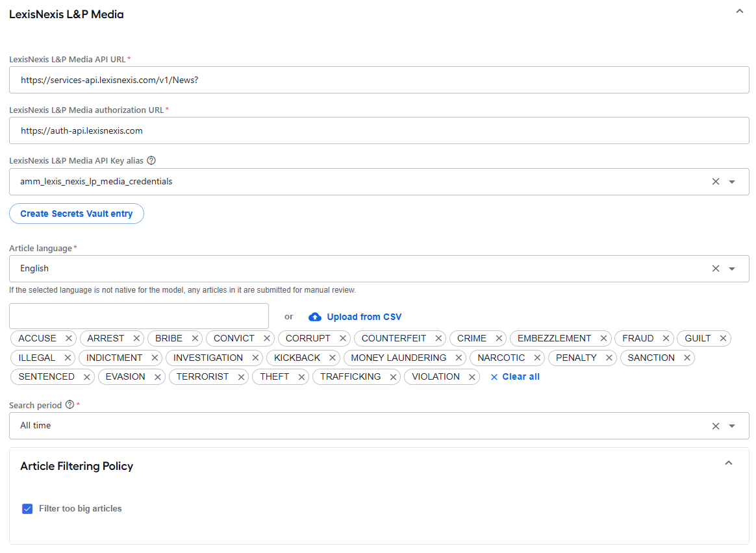The image size is (756, 553).
Task: Remove the BRIBE keyword chip
Action: (x=195, y=339)
